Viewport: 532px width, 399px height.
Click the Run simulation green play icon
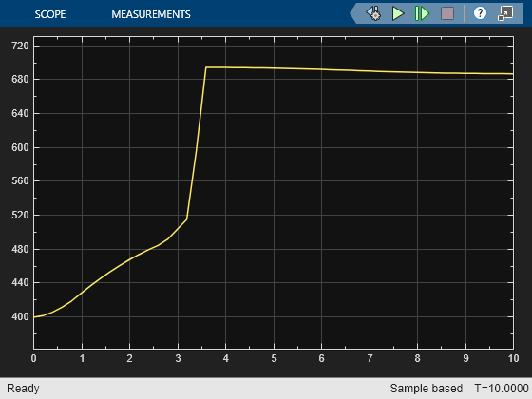coord(398,13)
